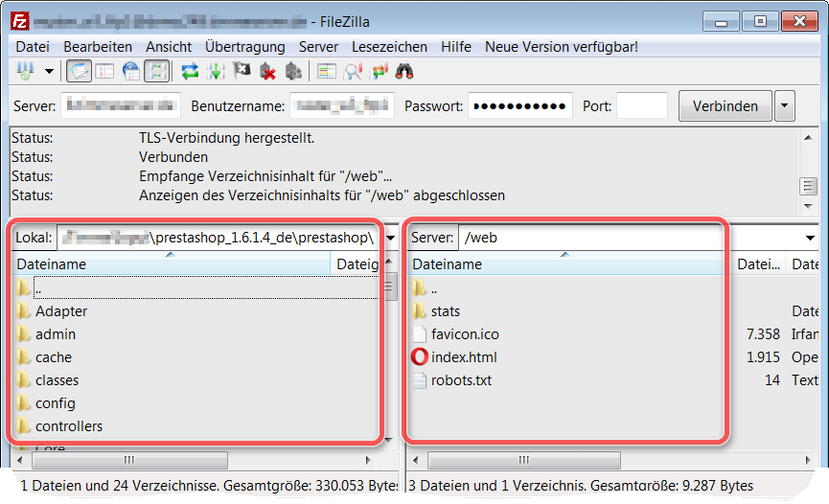This screenshot has width=829, height=504.
Task: Focus the Port input field
Action: tap(642, 105)
